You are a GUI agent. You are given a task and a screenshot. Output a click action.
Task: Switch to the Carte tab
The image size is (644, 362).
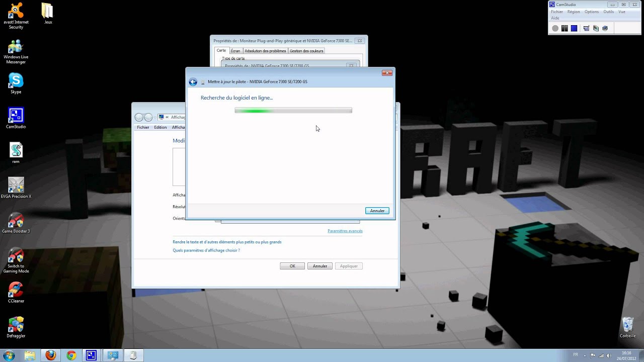pos(221,50)
